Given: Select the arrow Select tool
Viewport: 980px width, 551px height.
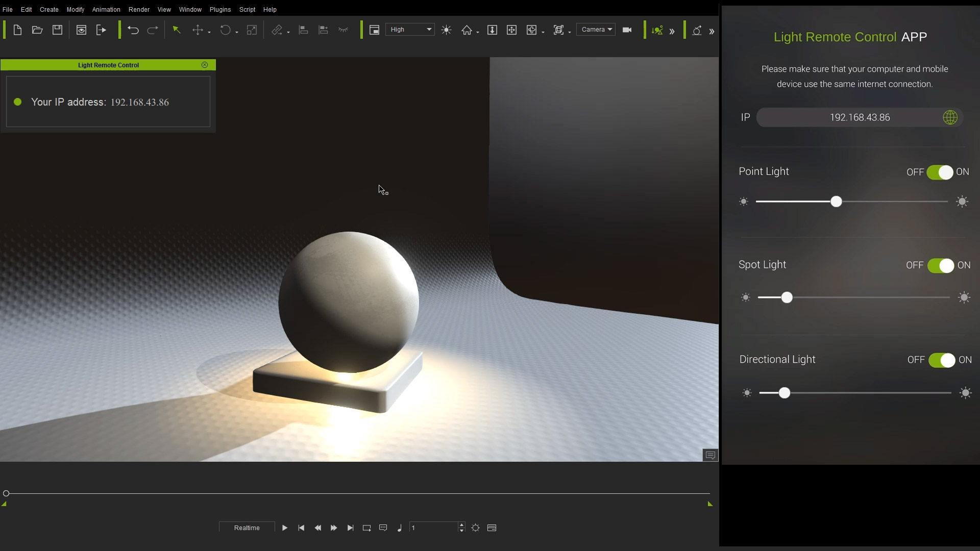Looking at the screenshot, I should (177, 30).
